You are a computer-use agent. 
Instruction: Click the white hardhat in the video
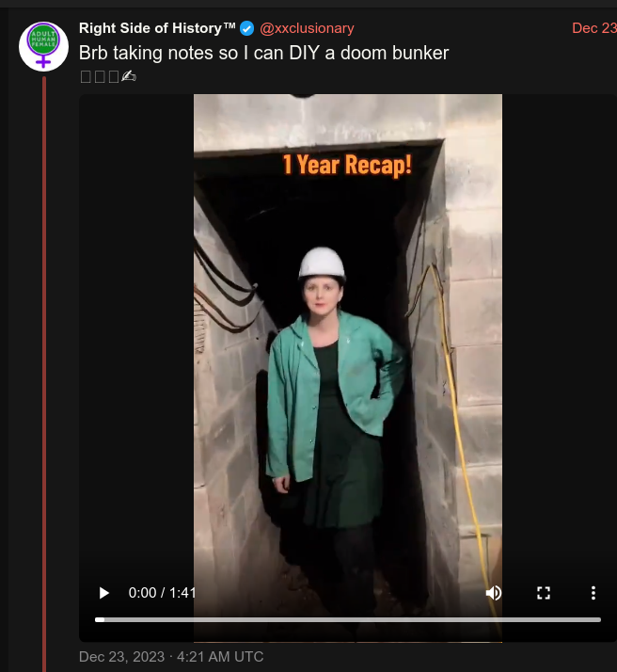(x=322, y=262)
